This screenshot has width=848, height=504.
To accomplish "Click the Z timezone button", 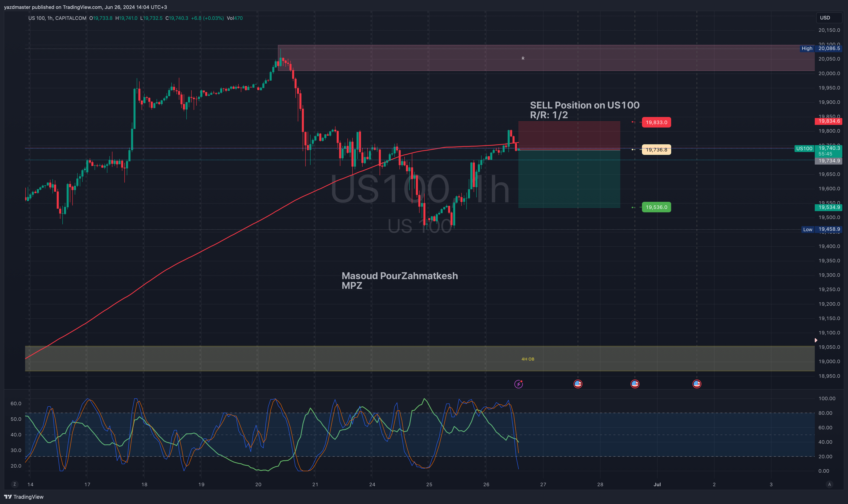I will 14,484.
